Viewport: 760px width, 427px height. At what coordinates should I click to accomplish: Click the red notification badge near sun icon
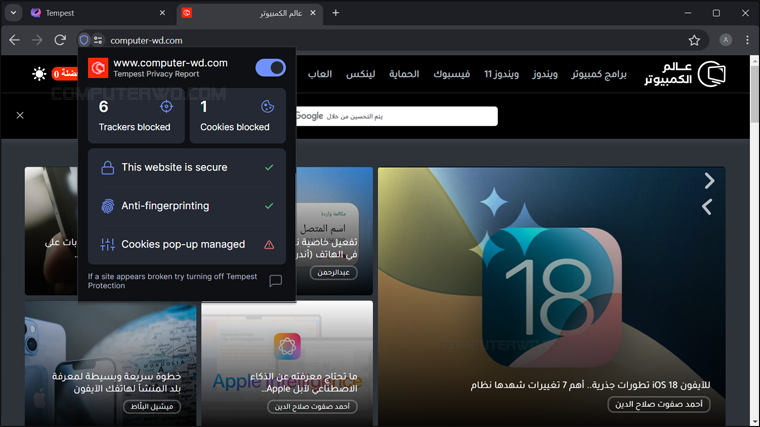click(65, 74)
